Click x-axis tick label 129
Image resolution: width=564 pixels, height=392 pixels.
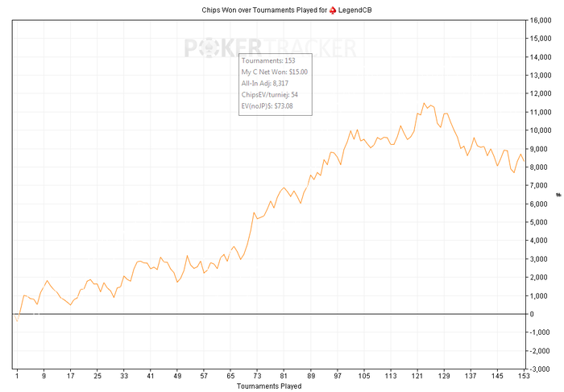[x=444, y=376]
